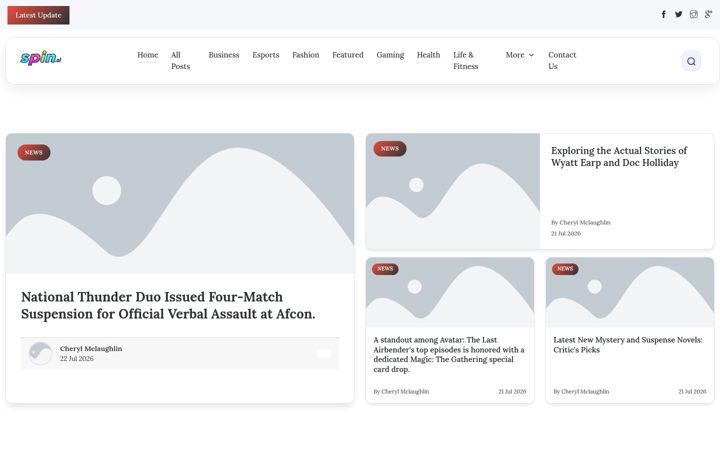This screenshot has height=450, width=720.
Task: Click the chevron next to More
Action: tap(531, 55)
